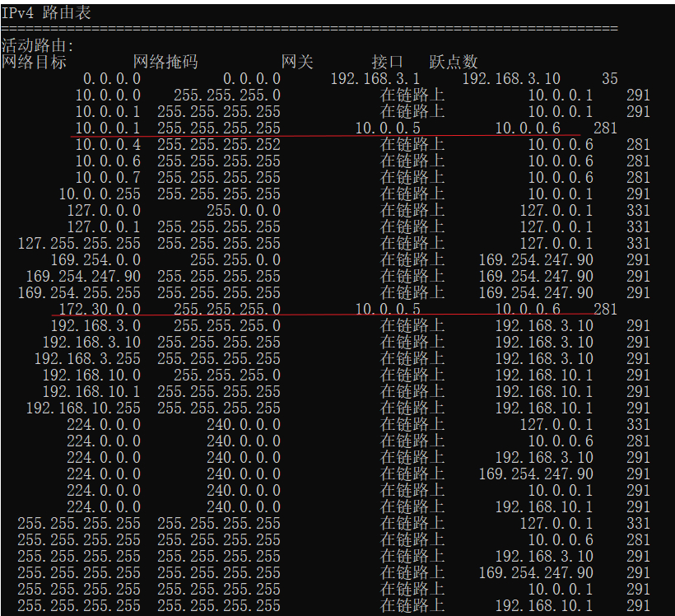Click the 'IPv4 路由表' title text
This screenshot has height=616, width=675.
pyautogui.click(x=46, y=12)
